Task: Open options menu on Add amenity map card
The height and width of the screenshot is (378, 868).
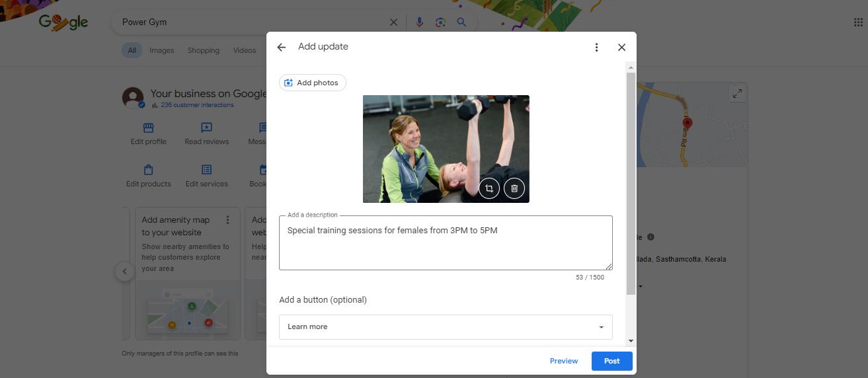Action: pyautogui.click(x=227, y=220)
